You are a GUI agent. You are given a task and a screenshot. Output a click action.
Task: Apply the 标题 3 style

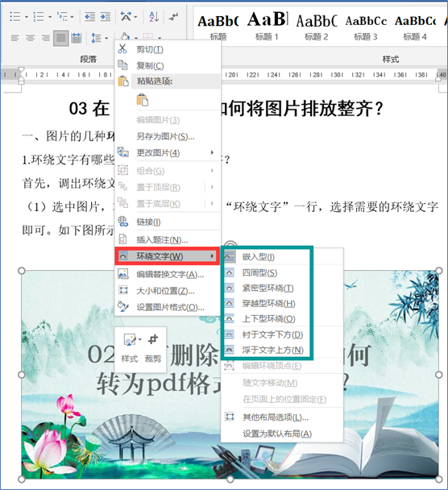click(x=366, y=27)
